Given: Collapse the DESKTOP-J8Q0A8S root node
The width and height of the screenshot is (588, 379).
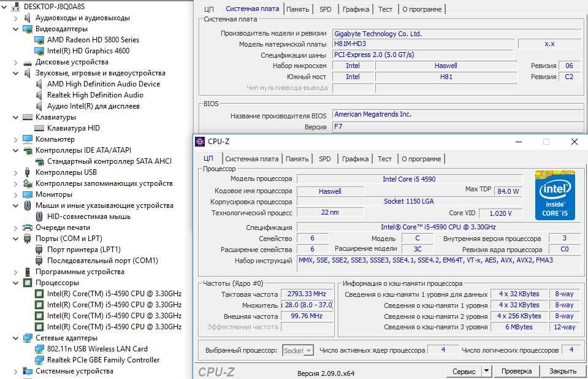Looking at the screenshot, I should pos(4,7).
